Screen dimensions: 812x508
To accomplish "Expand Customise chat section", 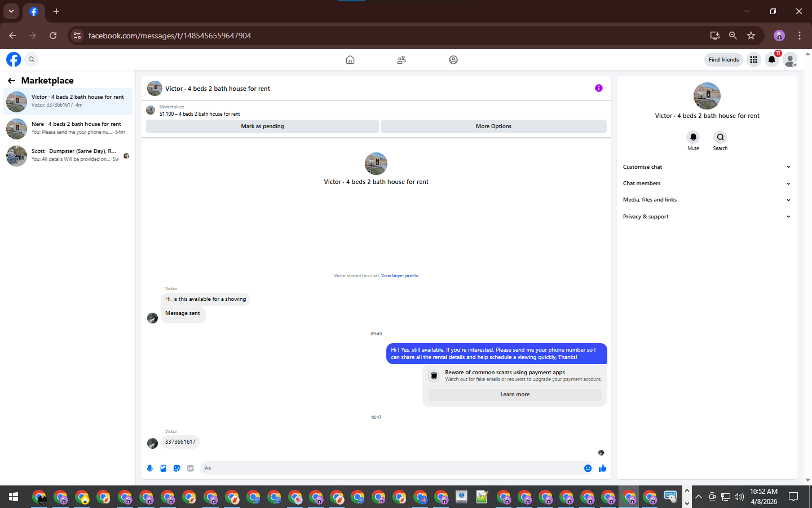I will (707, 167).
